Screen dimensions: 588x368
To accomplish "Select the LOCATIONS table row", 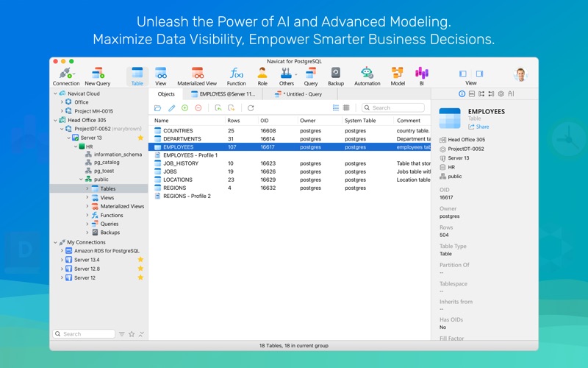I will click(x=290, y=180).
